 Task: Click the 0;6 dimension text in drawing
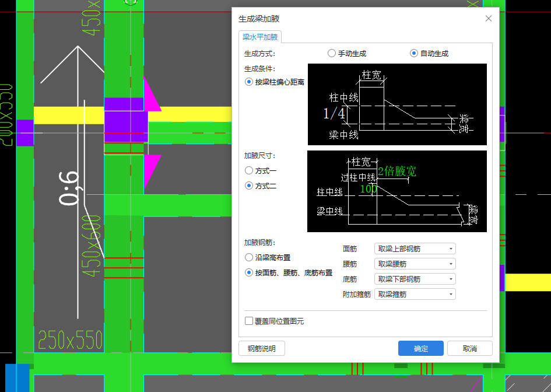click(x=69, y=188)
